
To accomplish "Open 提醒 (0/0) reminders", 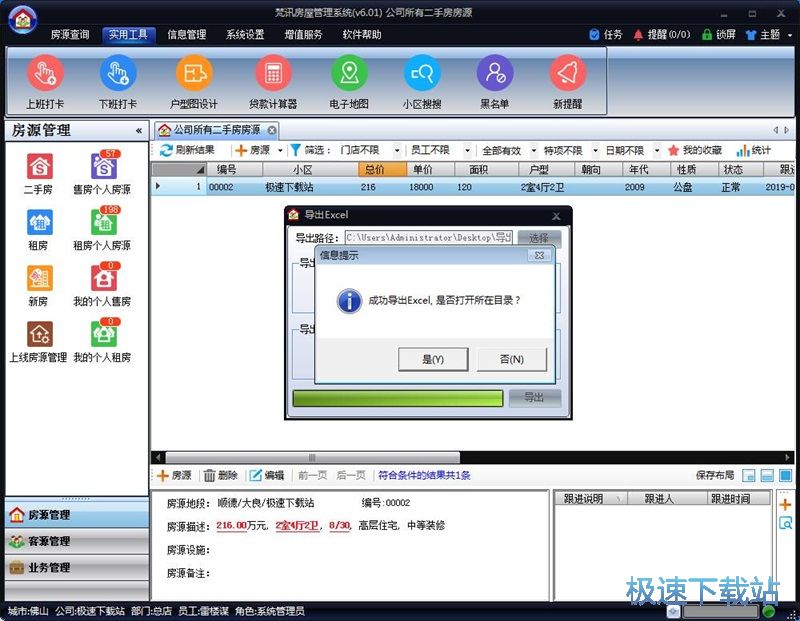I will click(x=662, y=35).
